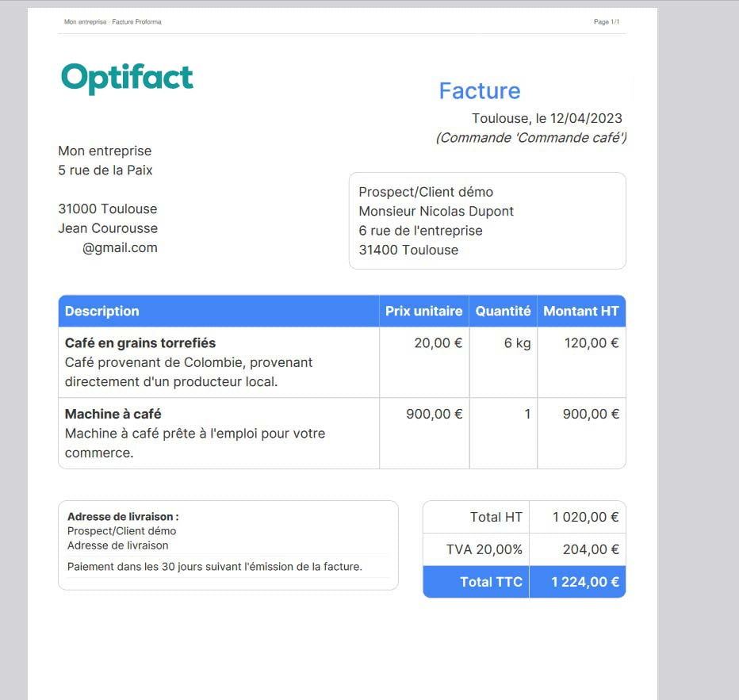Click the @gmail.com email address

[120, 248]
